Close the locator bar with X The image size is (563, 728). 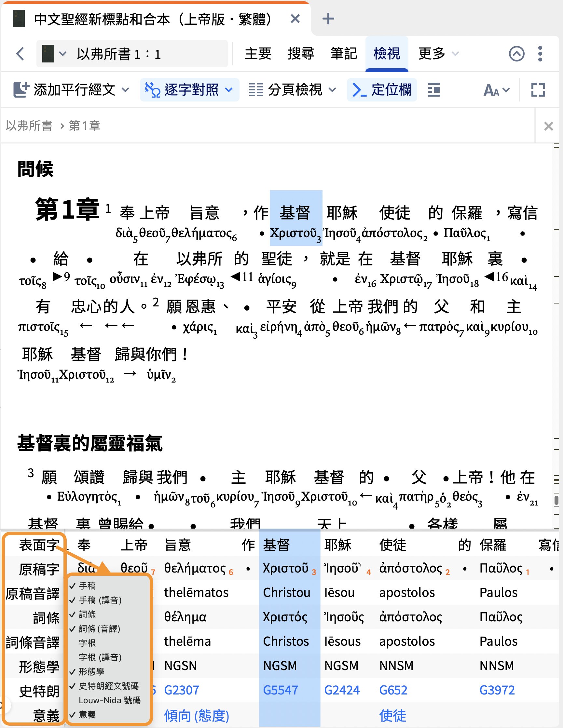point(548,126)
